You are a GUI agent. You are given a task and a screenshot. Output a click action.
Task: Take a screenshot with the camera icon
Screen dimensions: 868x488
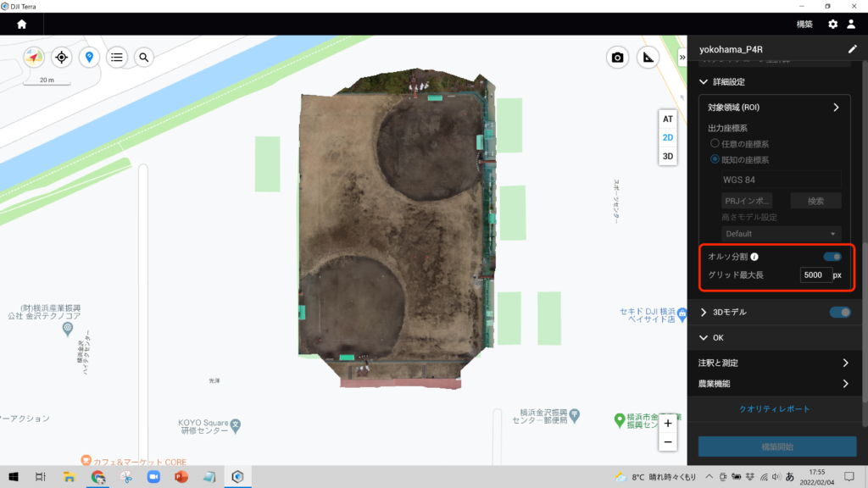point(618,58)
